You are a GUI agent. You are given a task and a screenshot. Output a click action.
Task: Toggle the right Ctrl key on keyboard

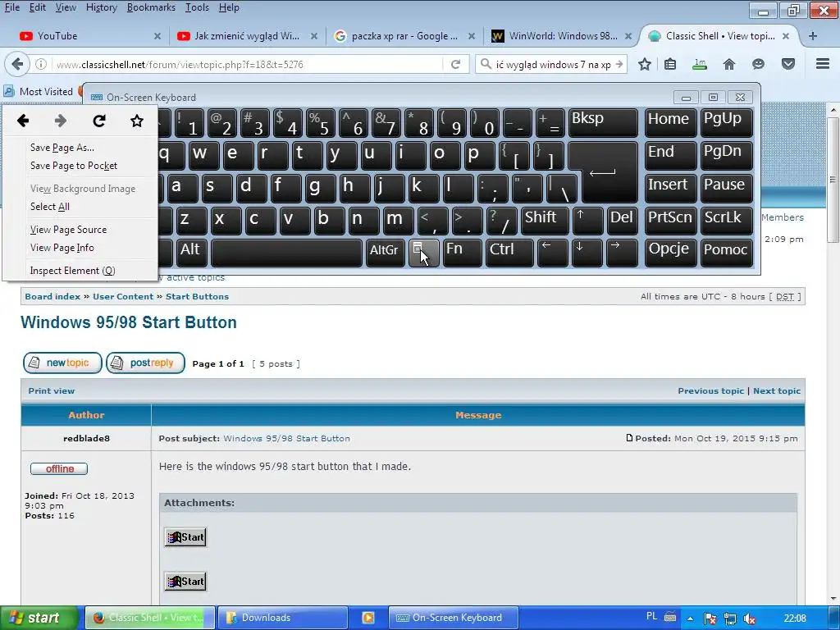[x=509, y=253]
